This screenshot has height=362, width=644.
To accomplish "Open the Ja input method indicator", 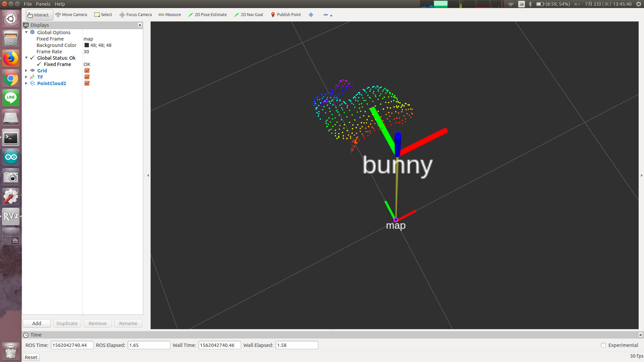I will (x=522, y=4).
